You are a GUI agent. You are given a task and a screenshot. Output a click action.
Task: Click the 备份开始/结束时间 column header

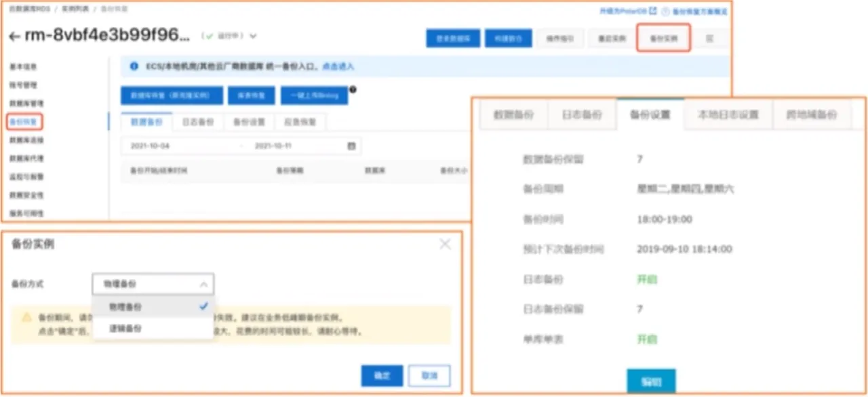[158, 171]
